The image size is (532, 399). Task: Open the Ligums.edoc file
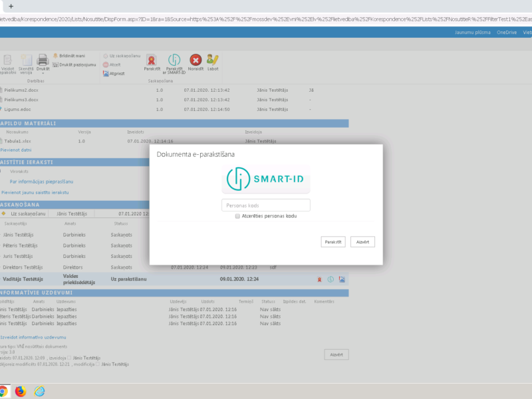tap(18, 110)
